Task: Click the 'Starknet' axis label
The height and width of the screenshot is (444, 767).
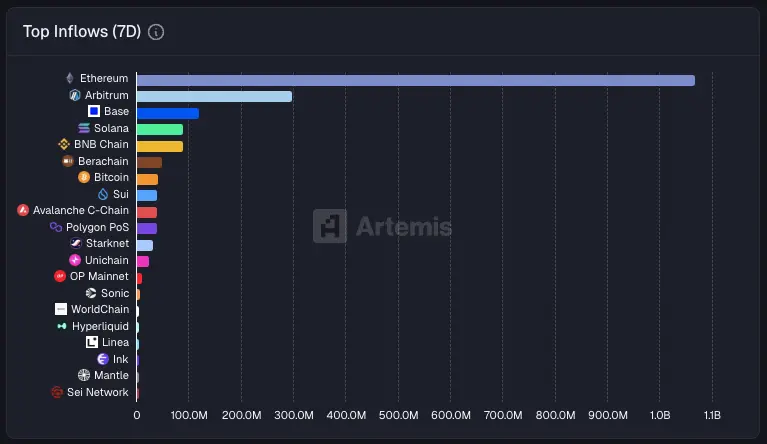Action: pos(108,243)
